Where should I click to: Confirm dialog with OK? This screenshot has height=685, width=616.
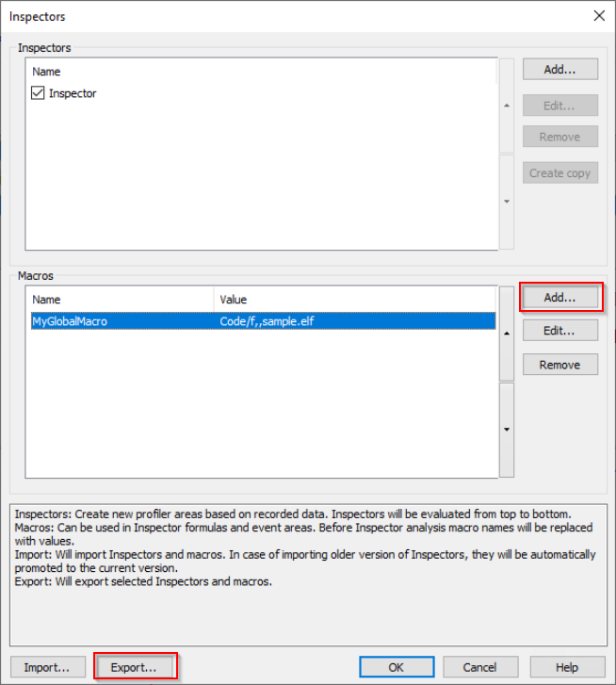click(396, 667)
